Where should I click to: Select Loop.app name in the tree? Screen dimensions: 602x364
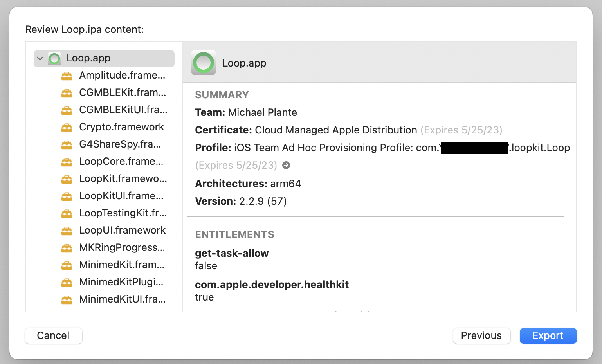[x=88, y=58]
